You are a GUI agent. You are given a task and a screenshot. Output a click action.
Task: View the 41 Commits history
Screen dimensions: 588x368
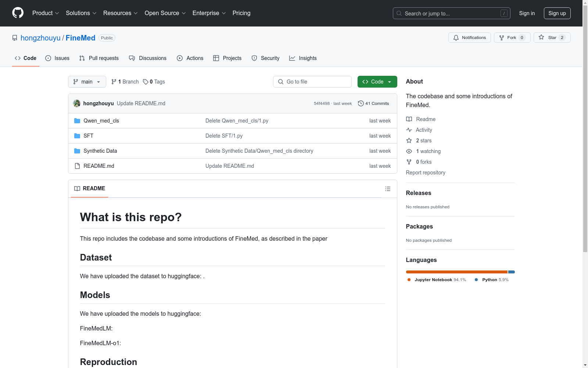(373, 103)
